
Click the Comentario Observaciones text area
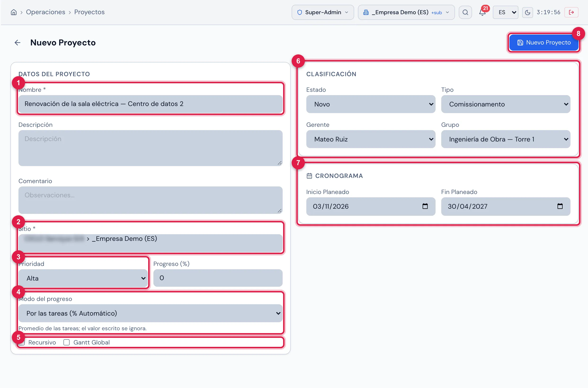[151, 200]
